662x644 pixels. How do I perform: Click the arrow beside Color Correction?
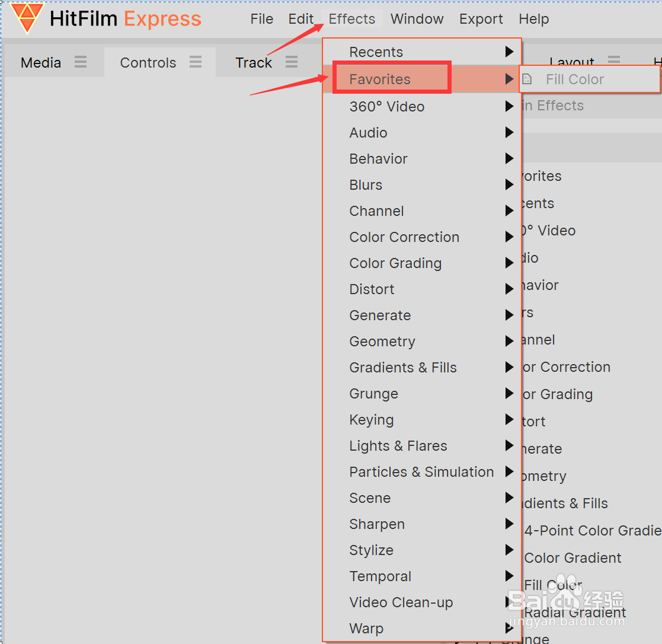pyautogui.click(x=509, y=237)
